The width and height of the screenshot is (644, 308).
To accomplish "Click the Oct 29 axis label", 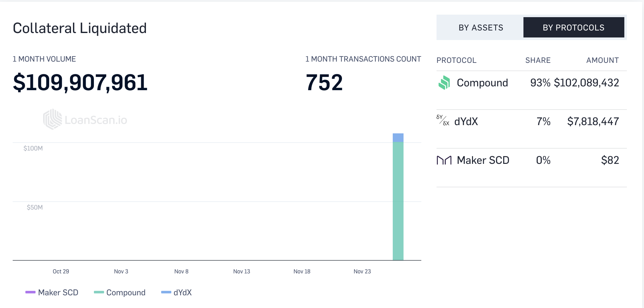I will point(61,271).
